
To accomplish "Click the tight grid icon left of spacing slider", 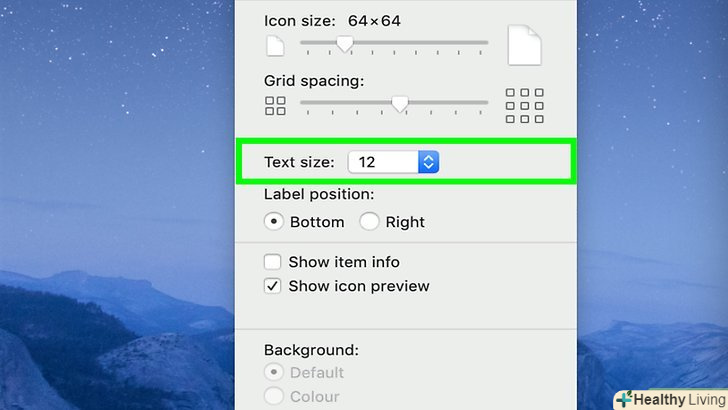I will (275, 104).
